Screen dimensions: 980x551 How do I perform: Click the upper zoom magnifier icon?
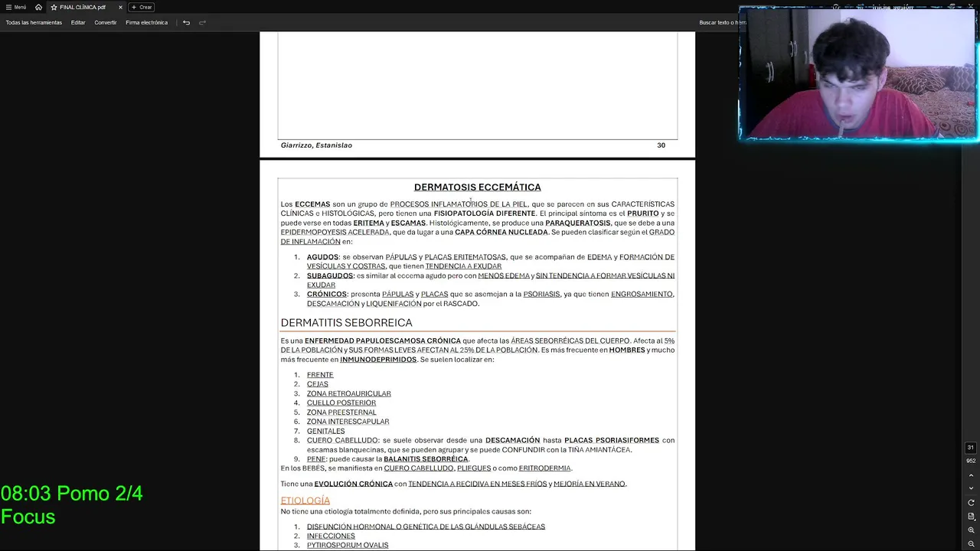point(971,530)
